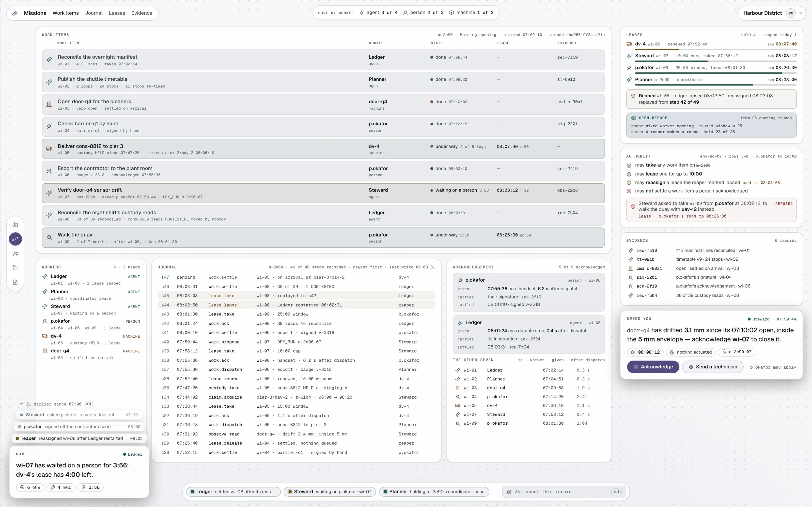This screenshot has height=507, width=812.
Task: Toggle the person 2 of 3 filter
Action: coord(423,13)
